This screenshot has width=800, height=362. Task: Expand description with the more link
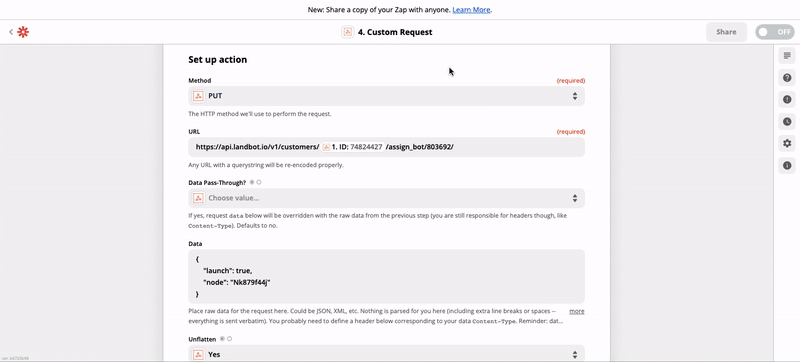tap(577, 311)
